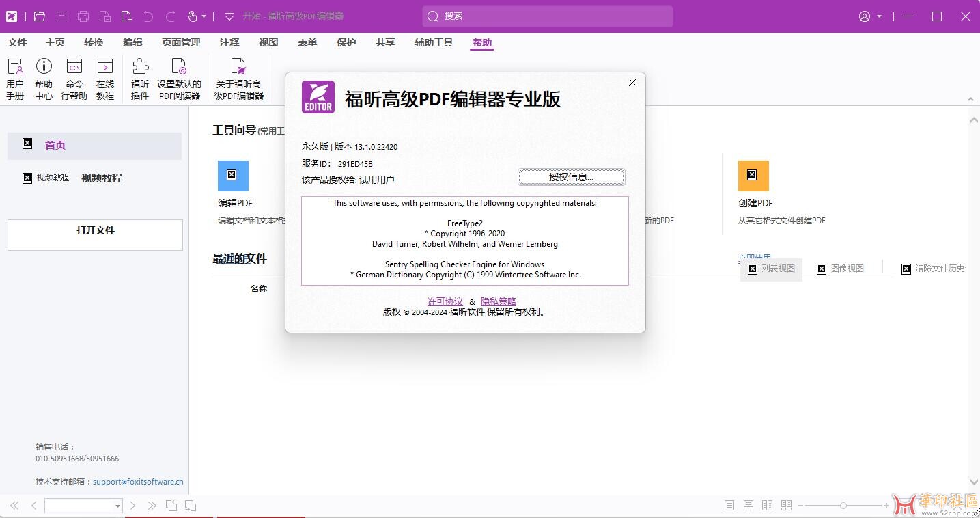This screenshot has width=980, height=518.
Task: Go to last page double-arrow icon
Action: (x=152, y=506)
